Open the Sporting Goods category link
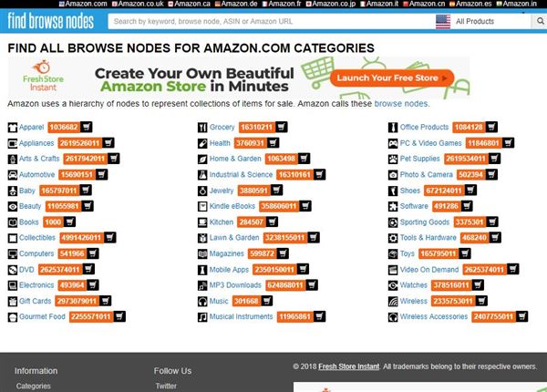Screen dimensions: 547x392 424,222
